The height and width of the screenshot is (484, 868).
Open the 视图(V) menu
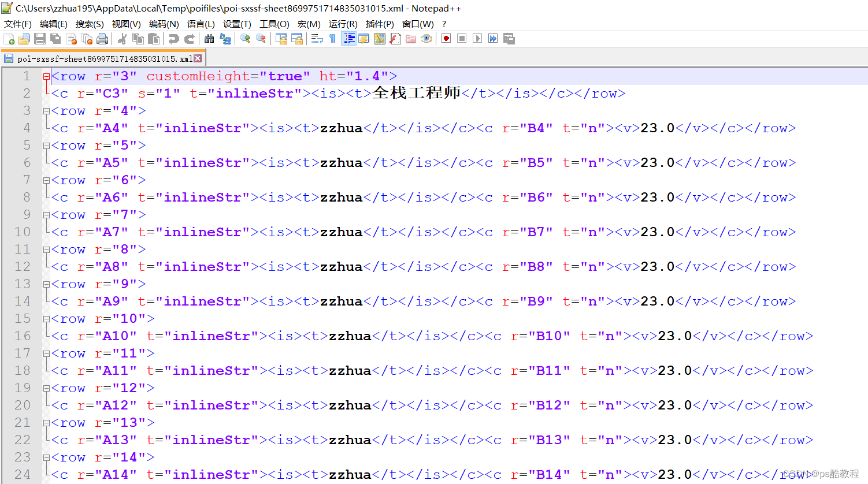click(x=127, y=24)
